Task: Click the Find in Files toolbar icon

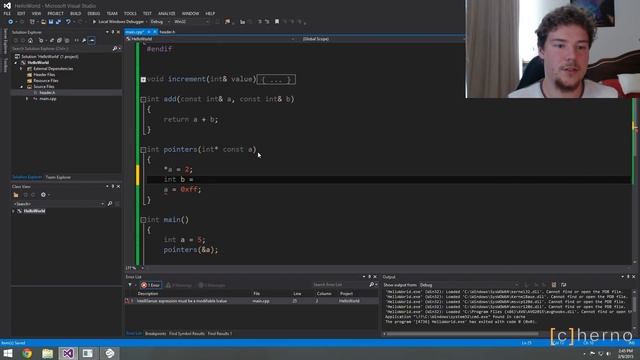Action: (x=227, y=22)
